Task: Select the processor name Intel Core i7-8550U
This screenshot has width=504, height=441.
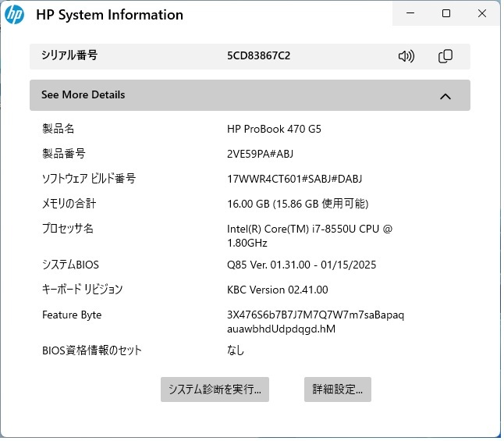Action: pyautogui.click(x=311, y=237)
